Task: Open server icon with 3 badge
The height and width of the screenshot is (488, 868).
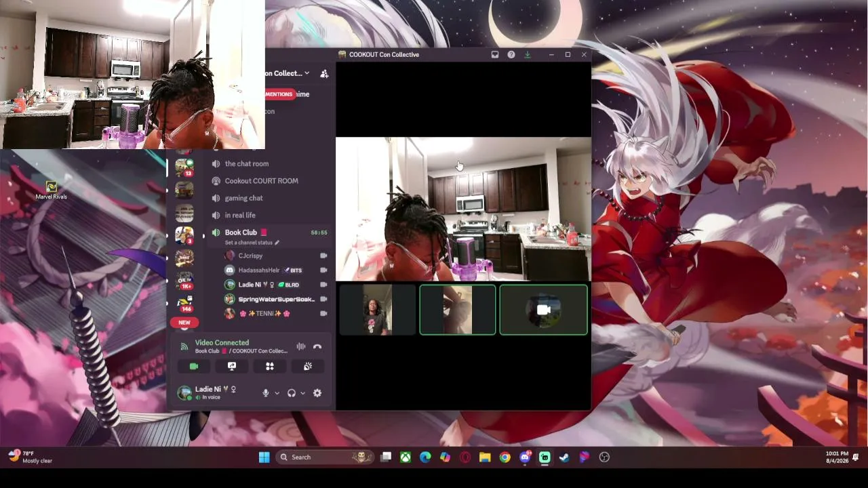Action: point(184,235)
